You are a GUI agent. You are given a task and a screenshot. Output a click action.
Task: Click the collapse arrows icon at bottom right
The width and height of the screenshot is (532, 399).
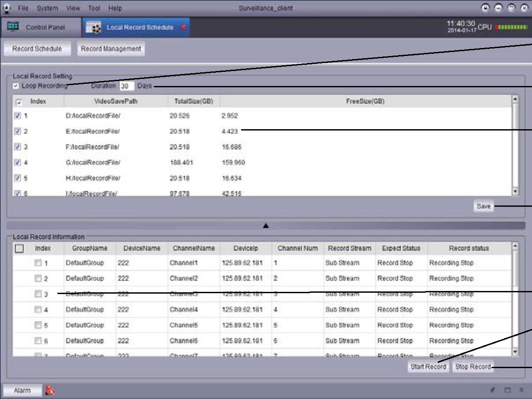(x=521, y=390)
